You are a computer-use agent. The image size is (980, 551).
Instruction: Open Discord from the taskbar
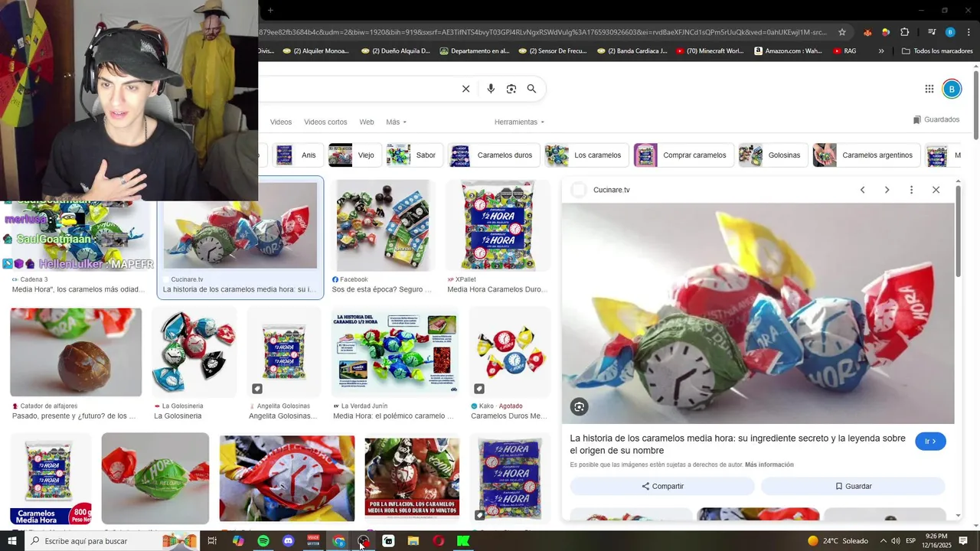click(289, 541)
